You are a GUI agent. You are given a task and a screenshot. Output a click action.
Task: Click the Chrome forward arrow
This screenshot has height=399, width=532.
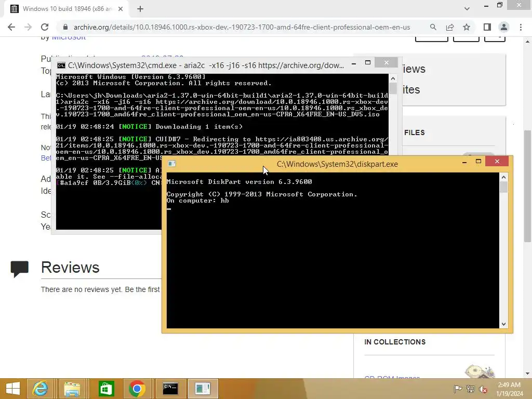click(28, 27)
